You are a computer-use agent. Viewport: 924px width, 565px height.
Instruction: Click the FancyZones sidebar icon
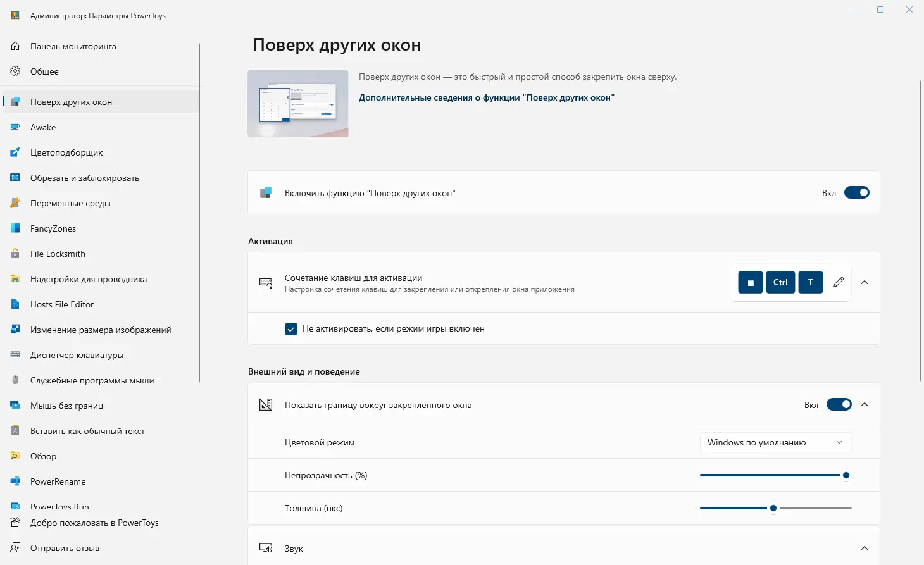15,228
